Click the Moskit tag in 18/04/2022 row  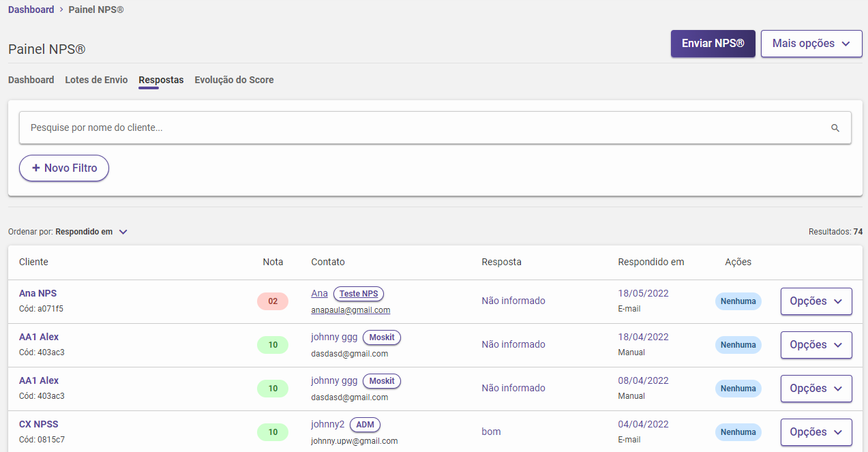click(x=382, y=337)
